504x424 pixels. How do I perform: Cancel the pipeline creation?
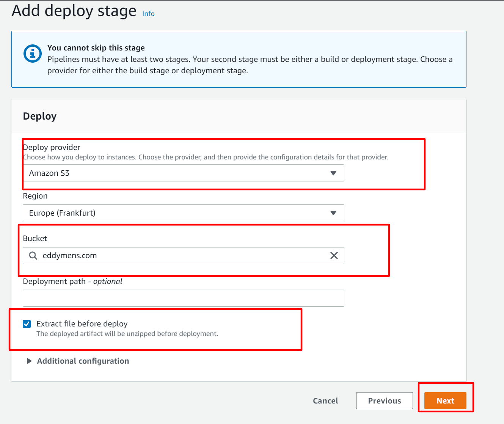(x=325, y=401)
